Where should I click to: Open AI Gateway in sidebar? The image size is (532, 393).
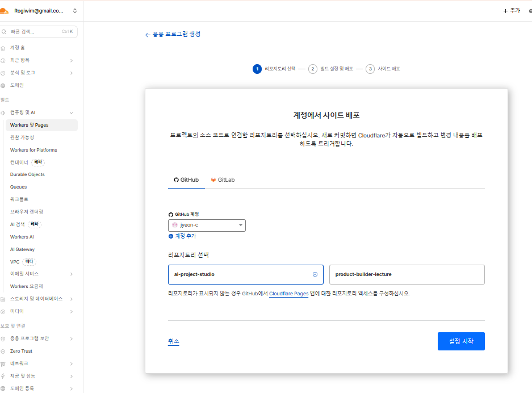(x=22, y=249)
